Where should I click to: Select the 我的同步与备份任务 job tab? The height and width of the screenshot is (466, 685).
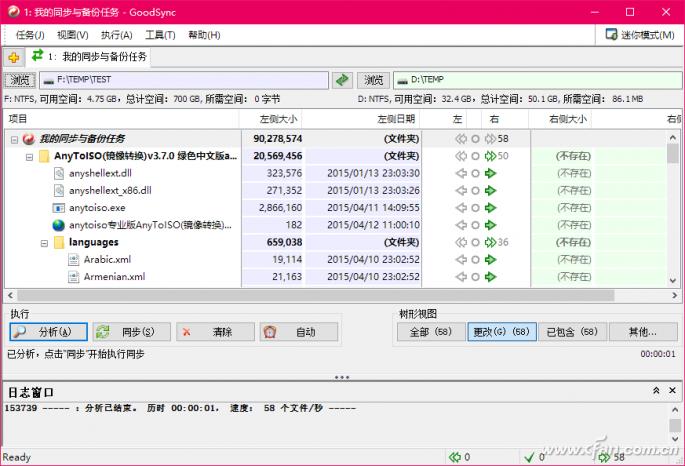pyautogui.click(x=89, y=57)
